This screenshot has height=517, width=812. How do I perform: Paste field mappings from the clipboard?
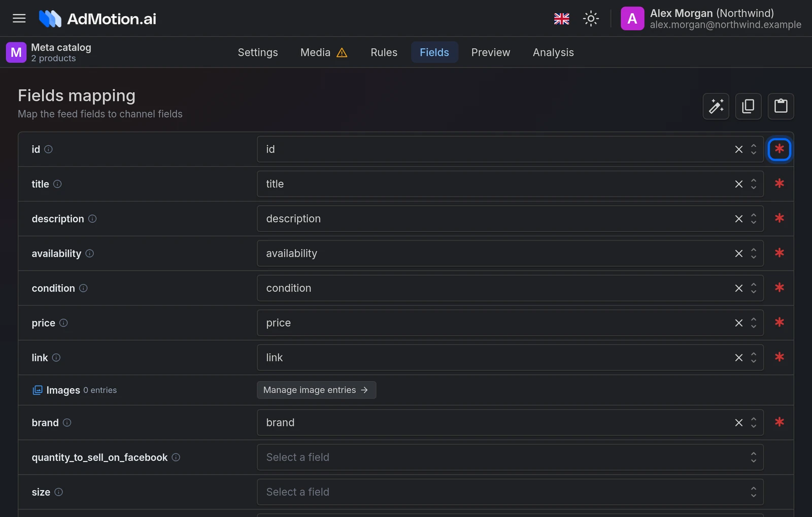click(x=781, y=106)
